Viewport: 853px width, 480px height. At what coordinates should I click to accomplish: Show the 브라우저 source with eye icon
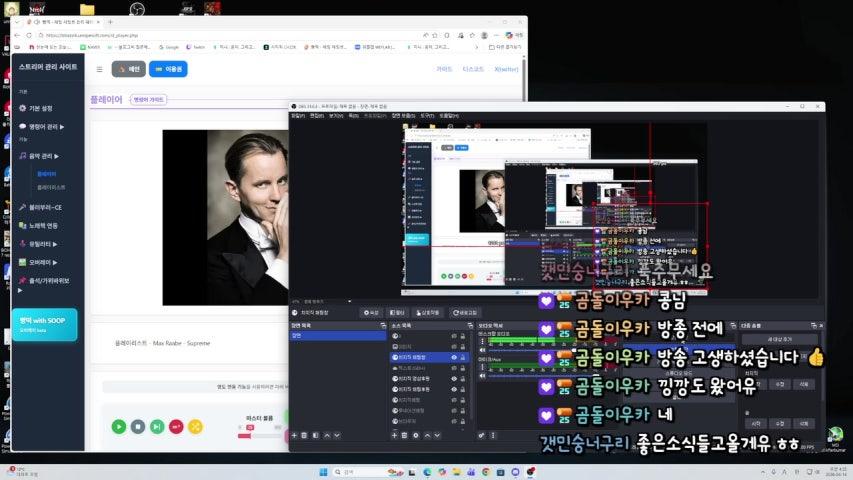pyautogui.click(x=454, y=421)
